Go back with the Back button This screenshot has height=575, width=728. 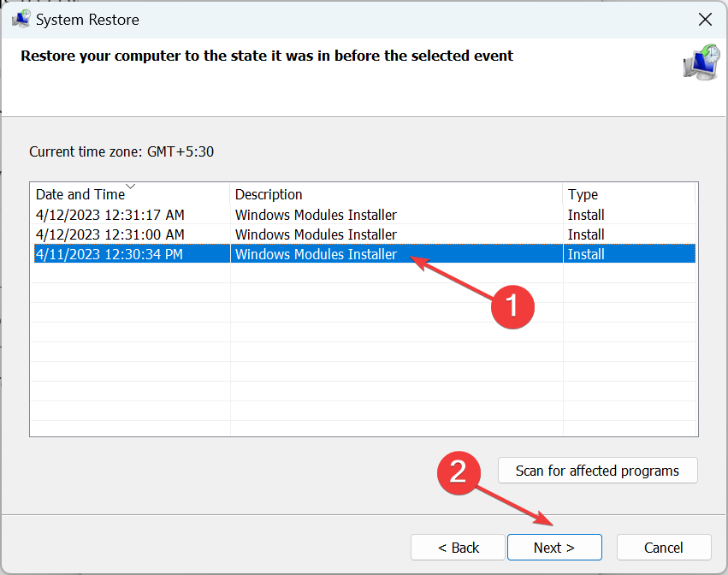click(x=459, y=548)
